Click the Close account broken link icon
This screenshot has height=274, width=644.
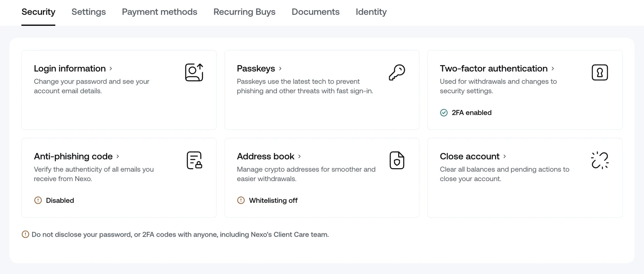pos(600,160)
